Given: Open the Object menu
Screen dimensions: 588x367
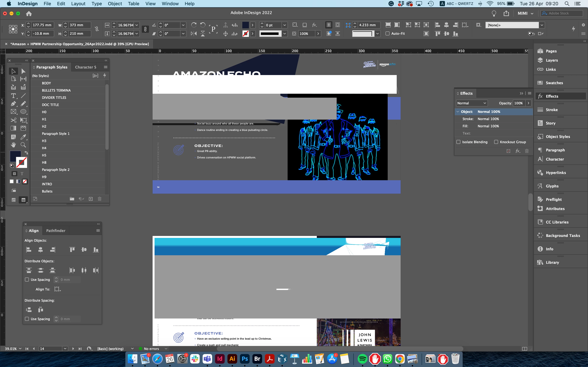Looking at the screenshot, I should pyautogui.click(x=115, y=4).
